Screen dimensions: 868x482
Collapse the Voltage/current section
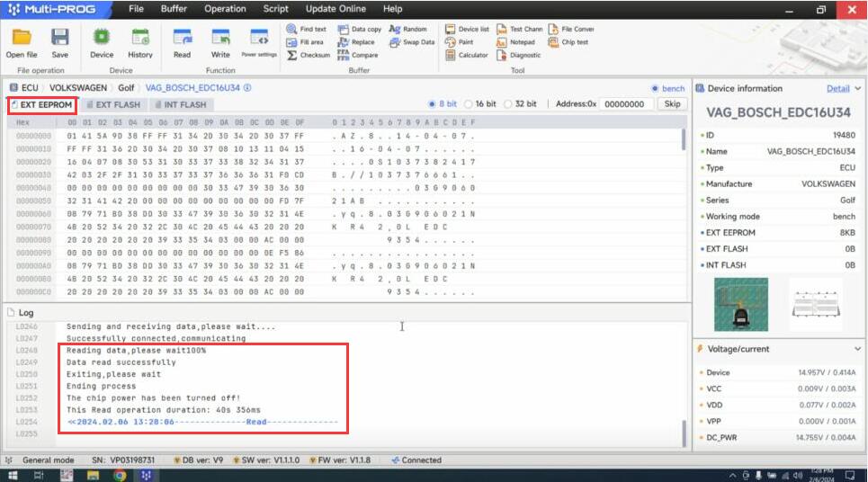point(857,349)
